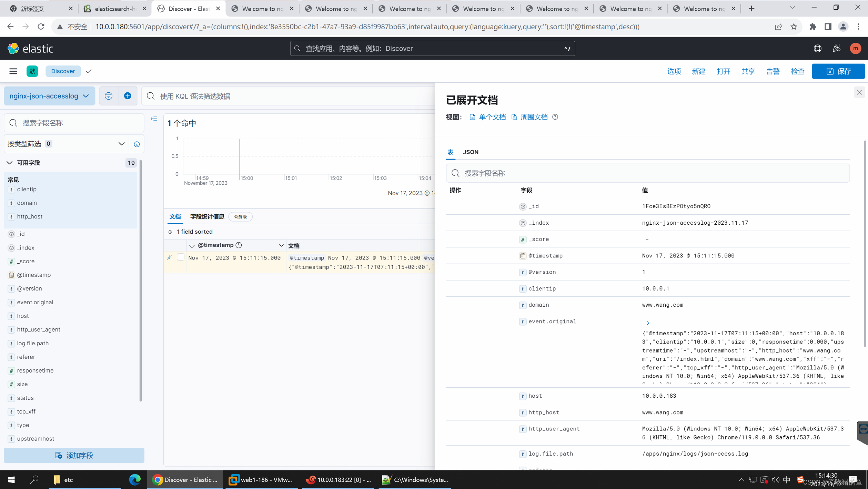Switch to VMware web1-186 taskbar window
This screenshot has height=489, width=868.
261,479
